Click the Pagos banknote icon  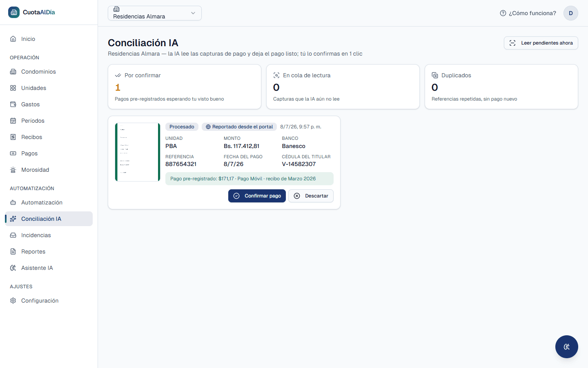(13, 153)
